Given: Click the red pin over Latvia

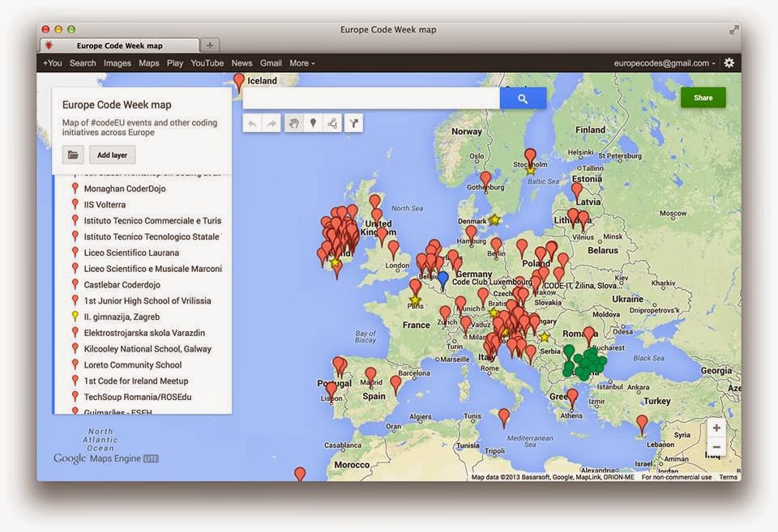Looking at the screenshot, I should pos(576,192).
